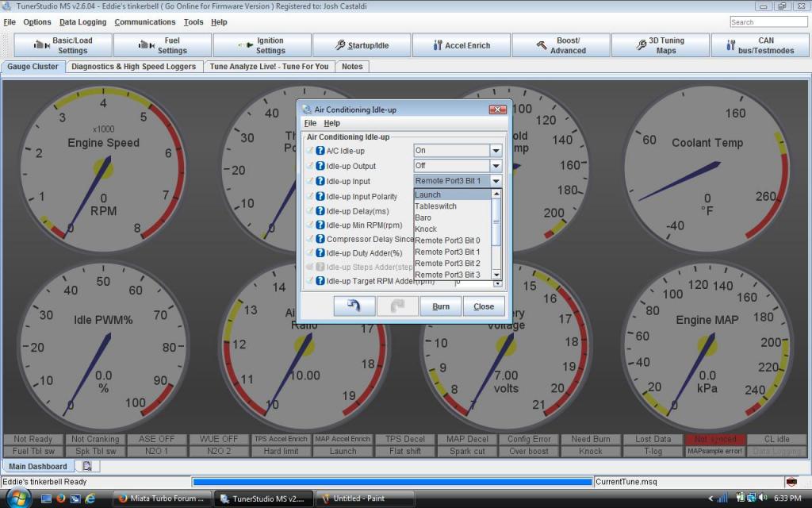812x508 pixels.
Task: Open the Communications menu
Action: 145,22
